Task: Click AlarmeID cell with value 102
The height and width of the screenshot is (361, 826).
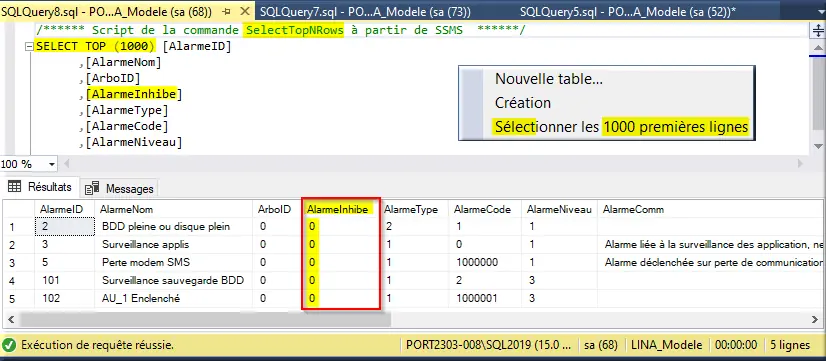Action: [65, 298]
